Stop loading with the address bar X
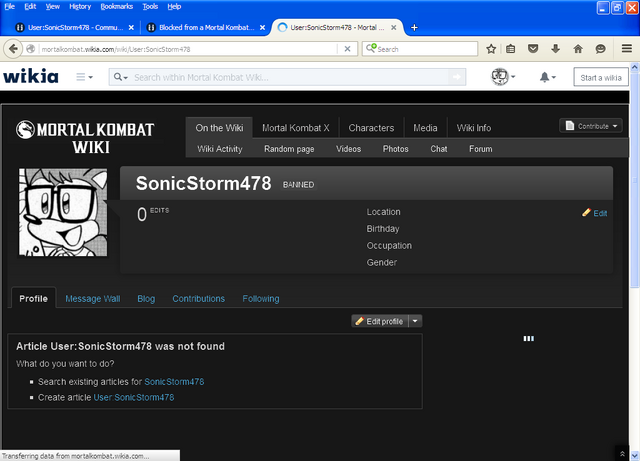The height and width of the screenshot is (461, 640). 347,49
